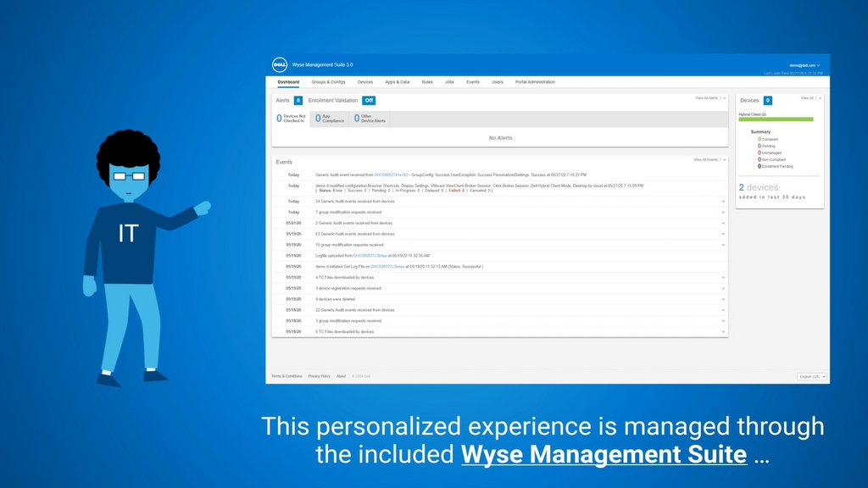Click the 'No Alerts' message
The width and height of the screenshot is (868, 488).
500,138
